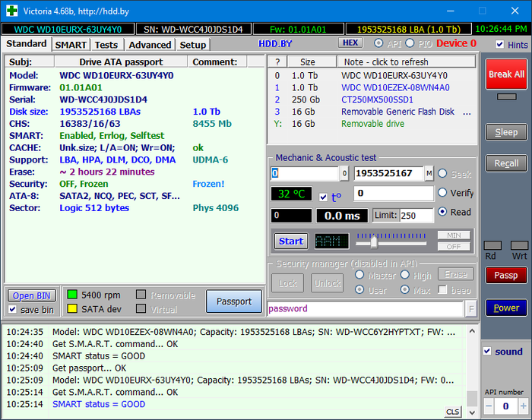Click the F button next to password field
The height and width of the screenshot is (420, 532).
[471, 309]
